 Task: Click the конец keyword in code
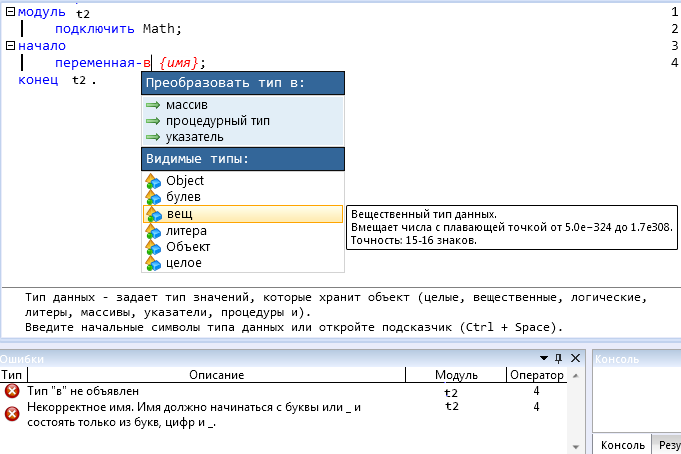tap(38, 80)
